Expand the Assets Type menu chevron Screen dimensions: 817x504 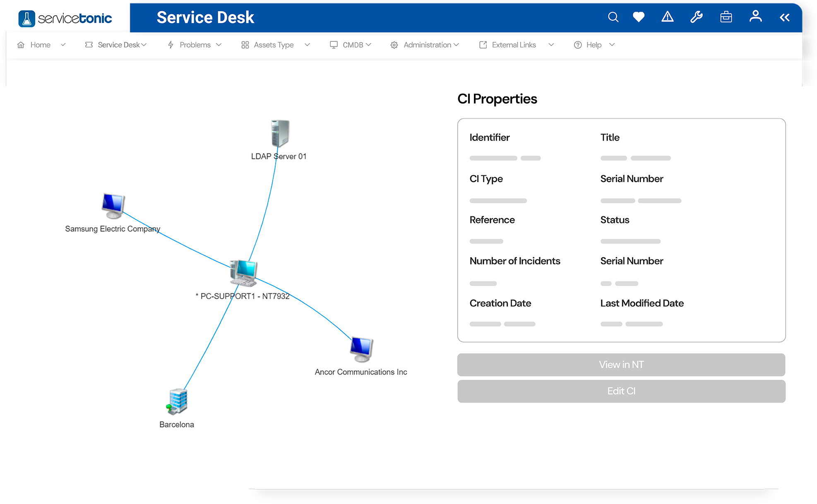307,45
